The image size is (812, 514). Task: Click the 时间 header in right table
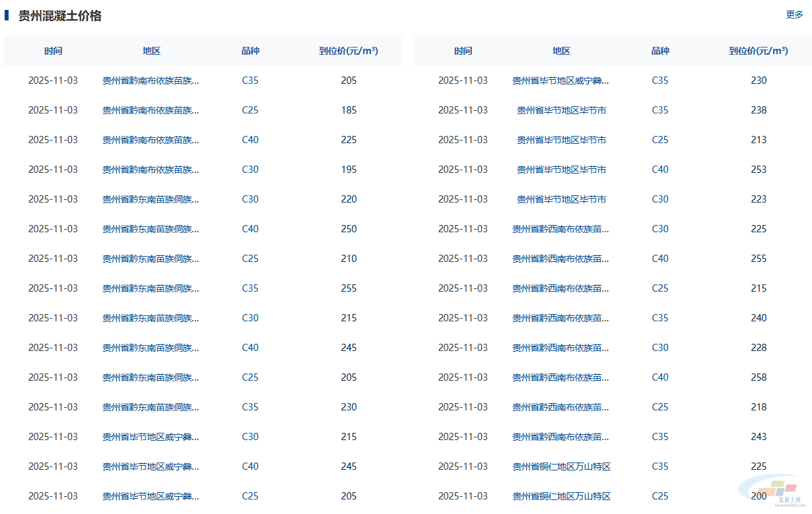pos(463,51)
